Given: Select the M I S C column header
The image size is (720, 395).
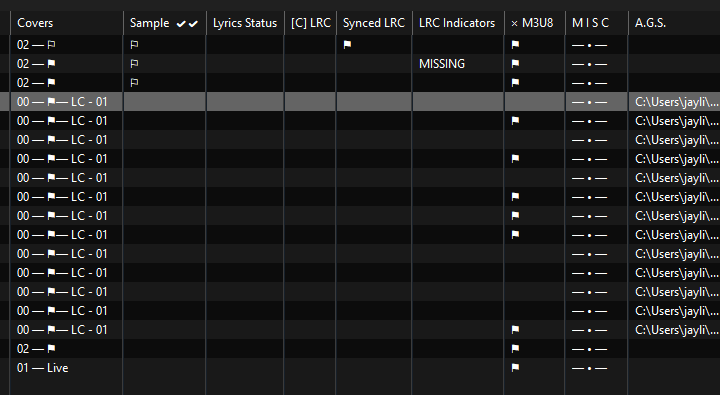Looking at the screenshot, I should tap(591, 23).
